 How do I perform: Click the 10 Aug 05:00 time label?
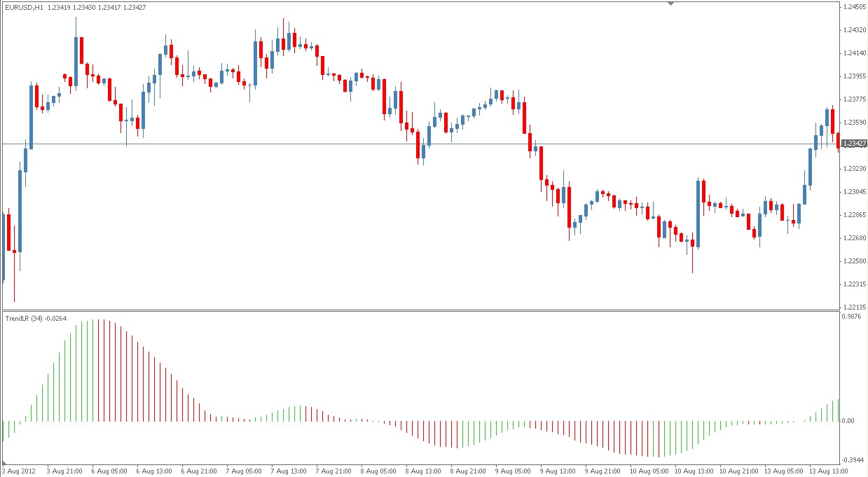[649, 471]
